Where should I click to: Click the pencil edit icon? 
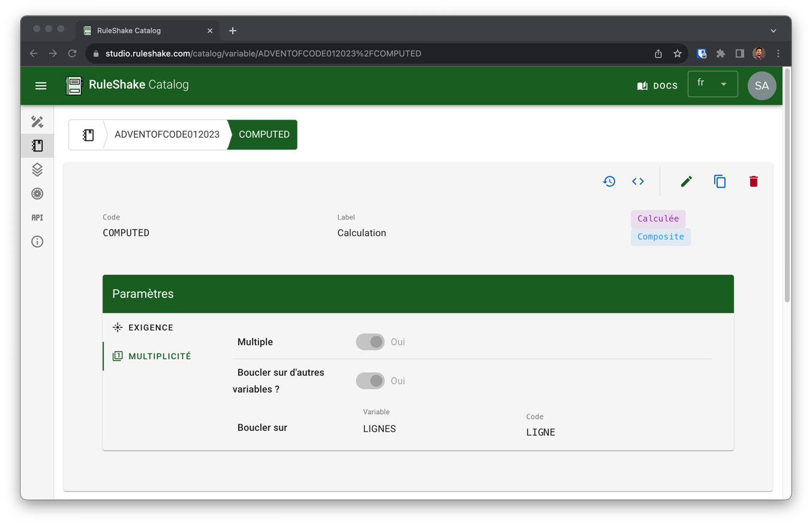tap(687, 182)
